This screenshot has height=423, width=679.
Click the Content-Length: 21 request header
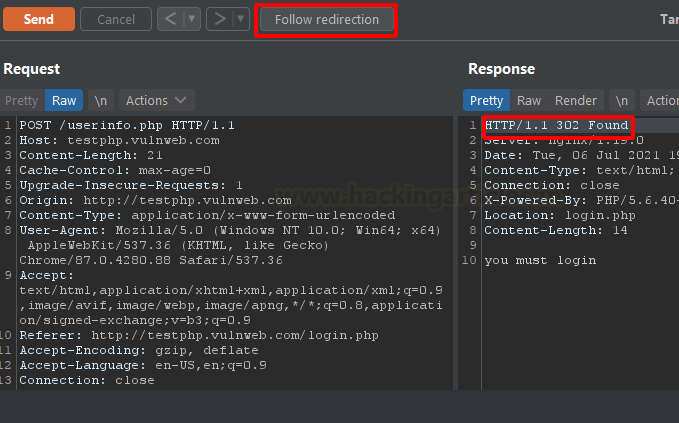pos(91,155)
